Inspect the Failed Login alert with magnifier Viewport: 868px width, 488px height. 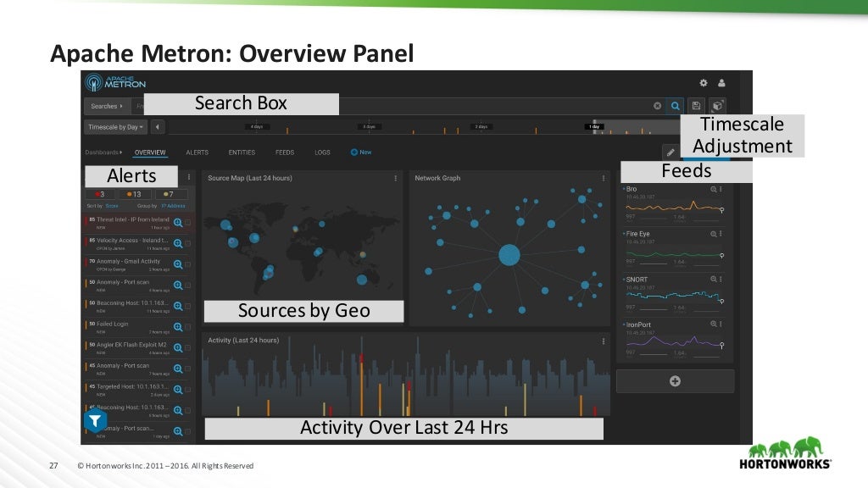click(178, 327)
